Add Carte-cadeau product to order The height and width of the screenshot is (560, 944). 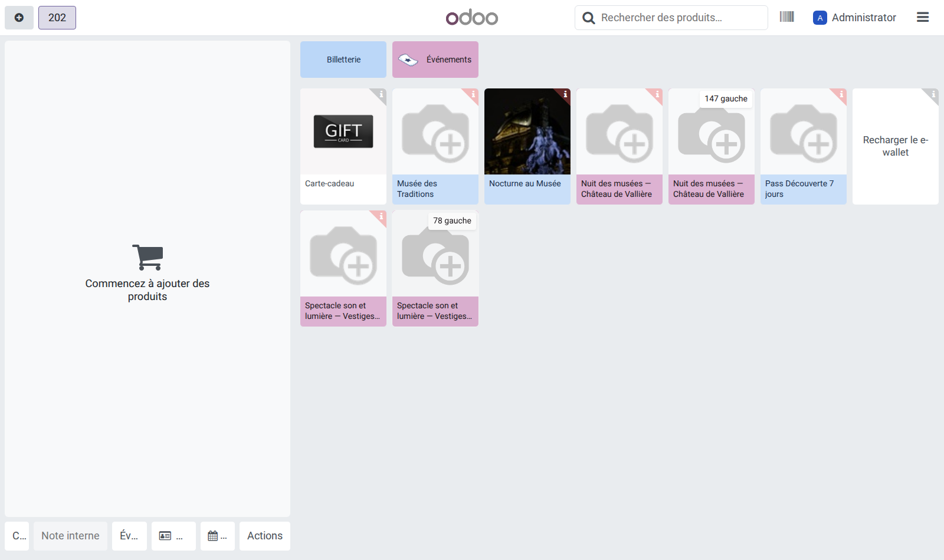[x=343, y=146]
